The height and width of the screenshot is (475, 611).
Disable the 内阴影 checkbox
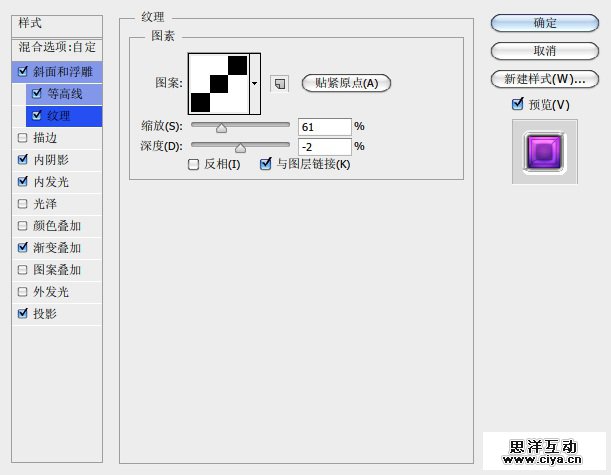(23, 159)
